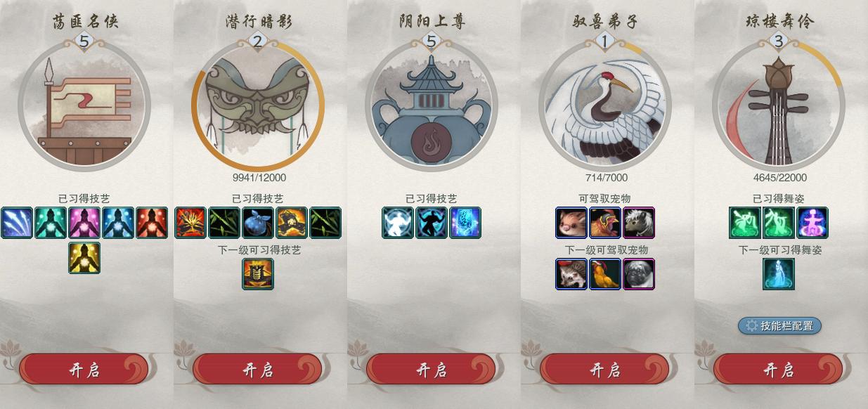Screen dimensions: 868x409
Task: Select the rooster pet in 可驾驭宠物
Action: (x=605, y=223)
